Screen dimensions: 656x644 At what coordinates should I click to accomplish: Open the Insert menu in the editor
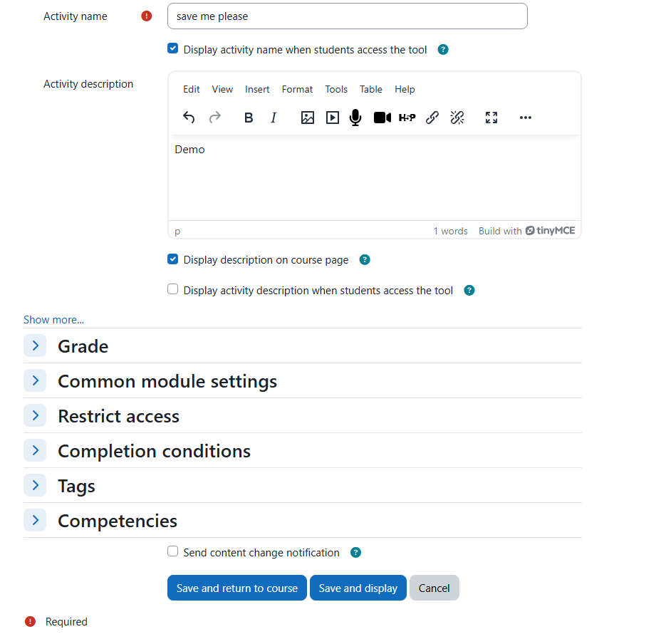(257, 89)
